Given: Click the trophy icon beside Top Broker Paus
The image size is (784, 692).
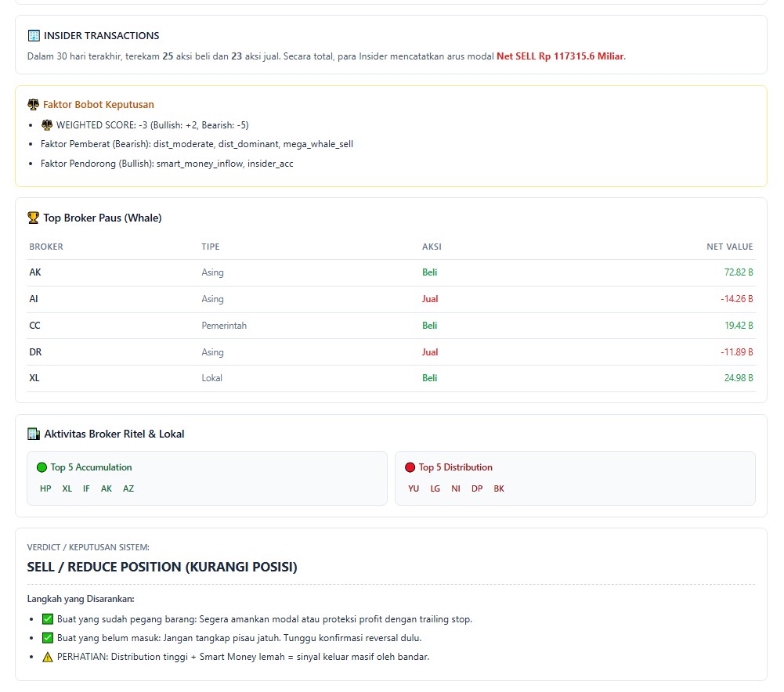Looking at the screenshot, I should coord(33,218).
